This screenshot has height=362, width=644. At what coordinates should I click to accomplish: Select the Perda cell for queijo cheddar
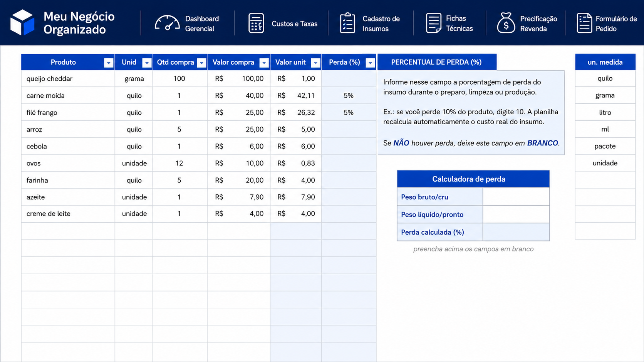point(349,78)
